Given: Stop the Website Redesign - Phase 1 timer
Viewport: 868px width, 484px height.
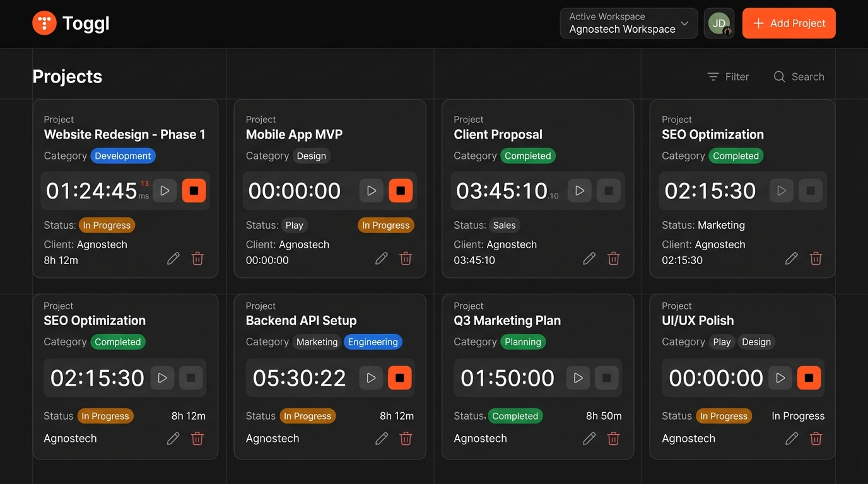Looking at the screenshot, I should pos(194,190).
